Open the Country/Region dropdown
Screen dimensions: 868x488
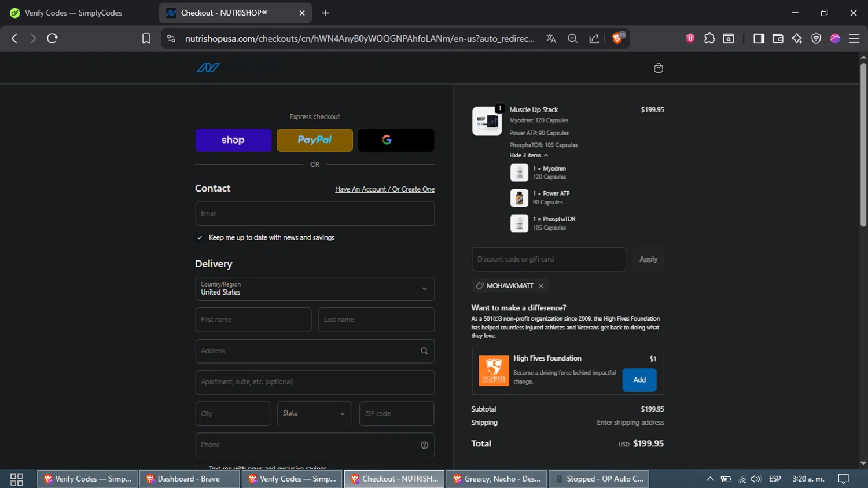(315, 289)
